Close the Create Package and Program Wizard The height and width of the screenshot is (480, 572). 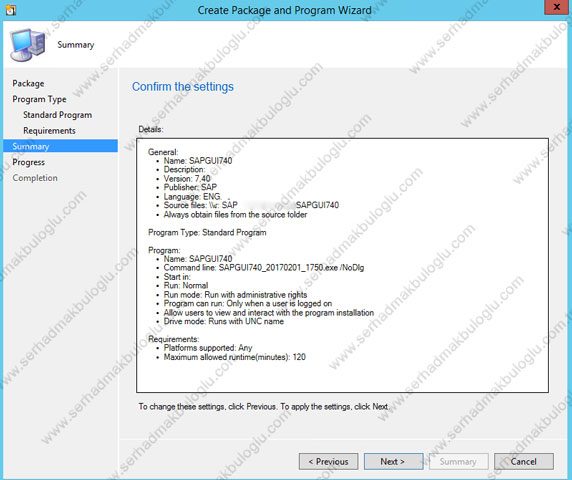557,7
